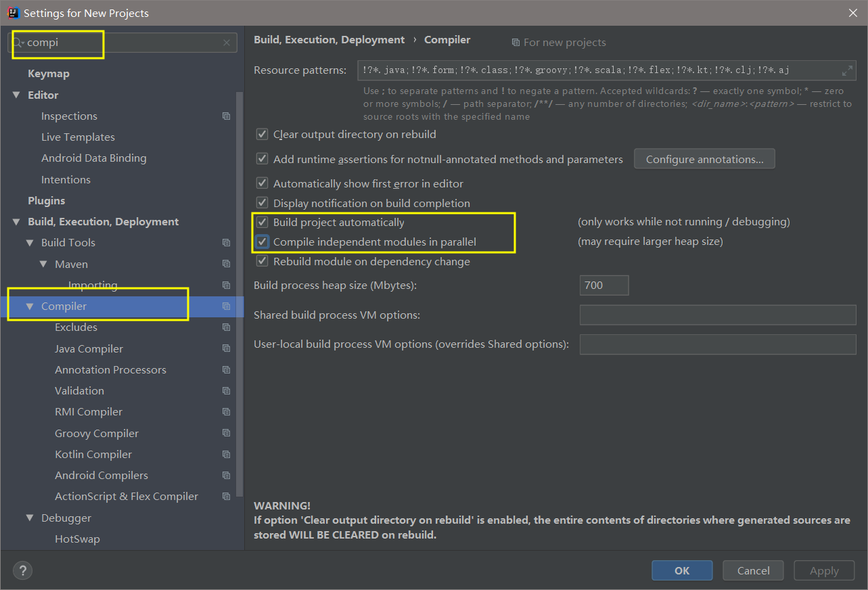Close the Settings dialog window

(852, 13)
